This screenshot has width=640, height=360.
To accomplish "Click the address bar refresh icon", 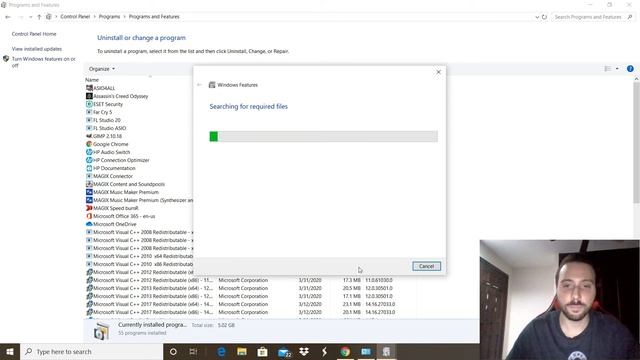I will click(544, 17).
